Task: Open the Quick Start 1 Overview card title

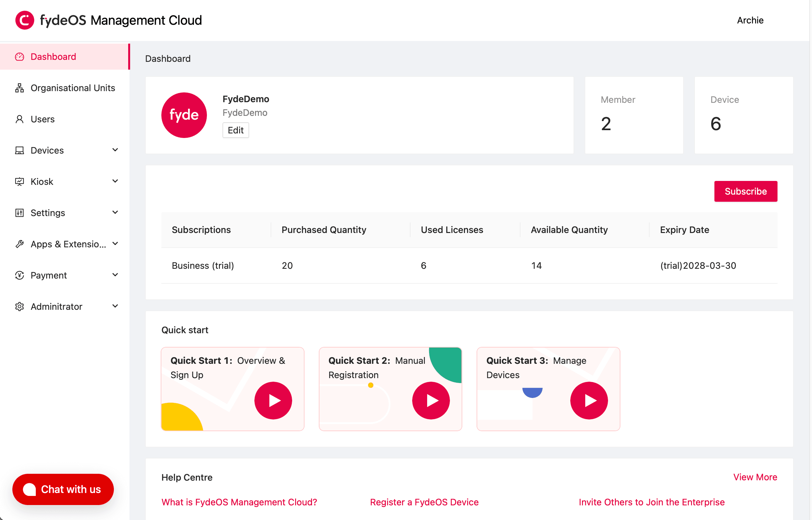Action: [x=228, y=368]
